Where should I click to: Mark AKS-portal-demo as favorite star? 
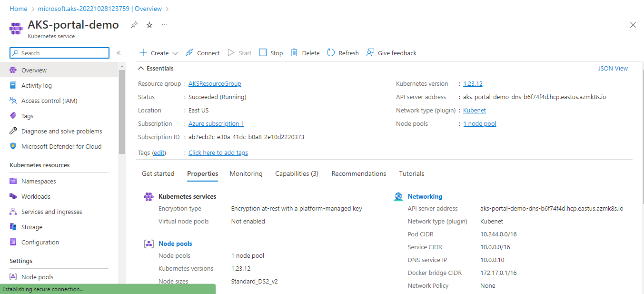pos(149,25)
